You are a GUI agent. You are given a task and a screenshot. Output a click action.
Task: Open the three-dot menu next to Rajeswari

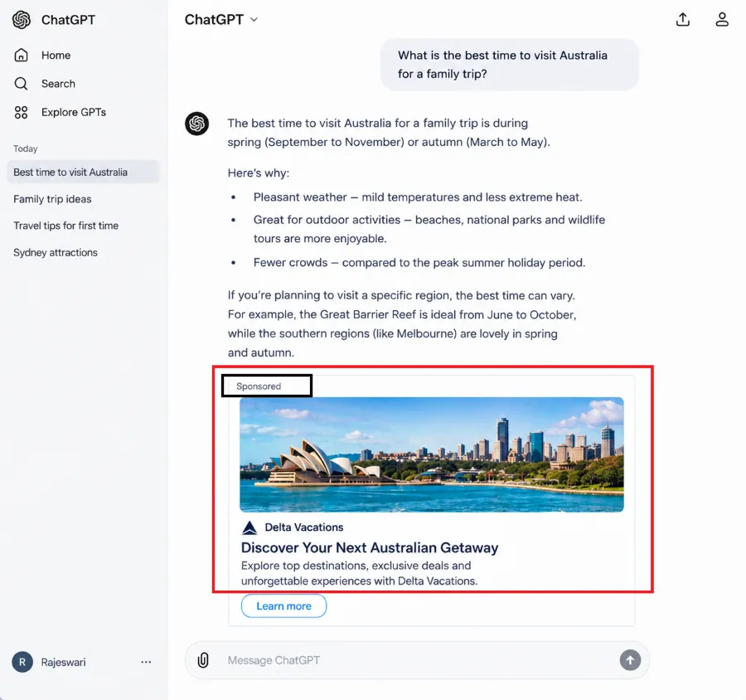[146, 662]
